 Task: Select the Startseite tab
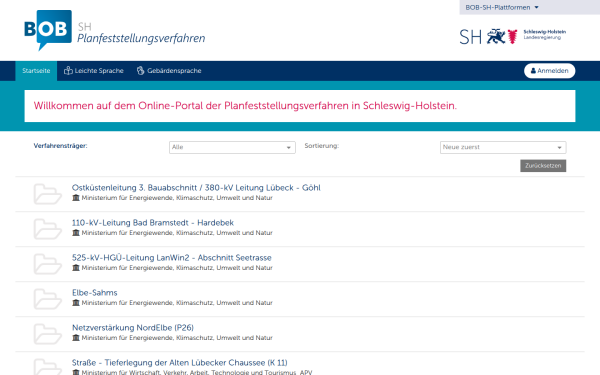click(36, 71)
